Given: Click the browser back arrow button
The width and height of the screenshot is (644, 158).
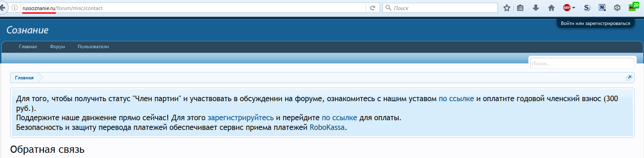Looking at the screenshot, I should (x=3, y=8).
